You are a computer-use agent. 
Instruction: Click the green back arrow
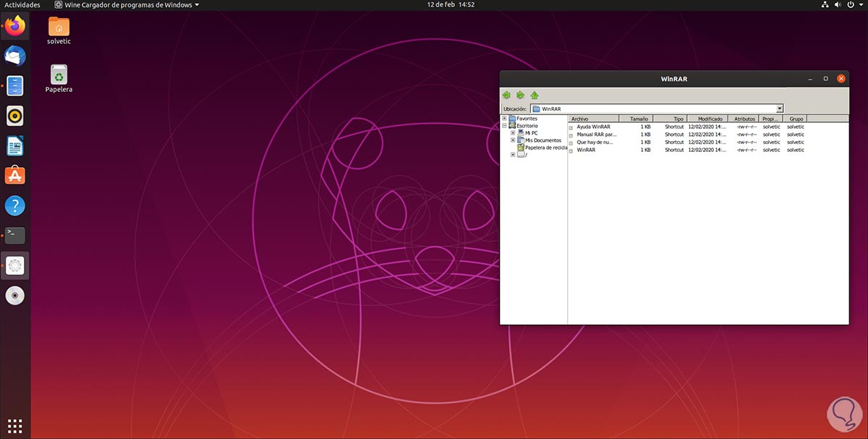coord(506,95)
